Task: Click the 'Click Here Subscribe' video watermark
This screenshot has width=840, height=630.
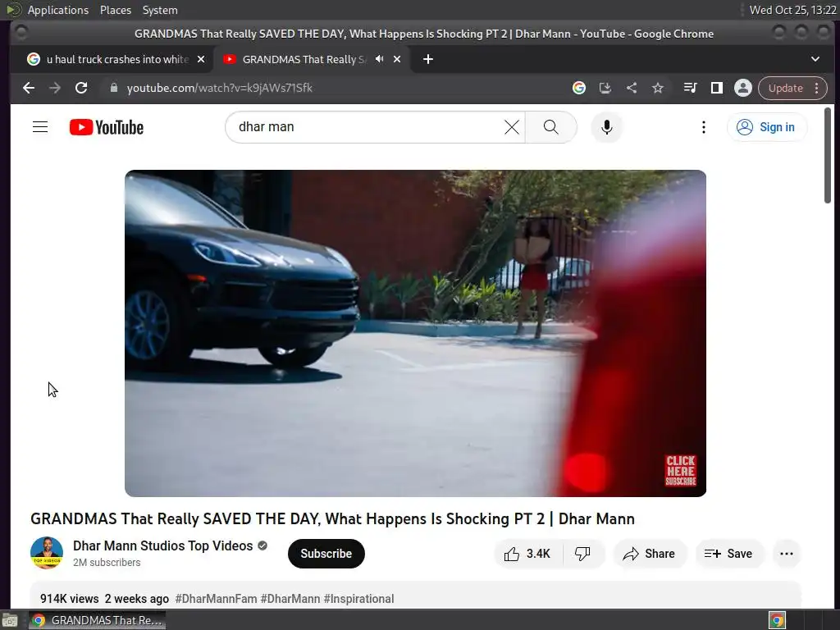Action: point(680,470)
